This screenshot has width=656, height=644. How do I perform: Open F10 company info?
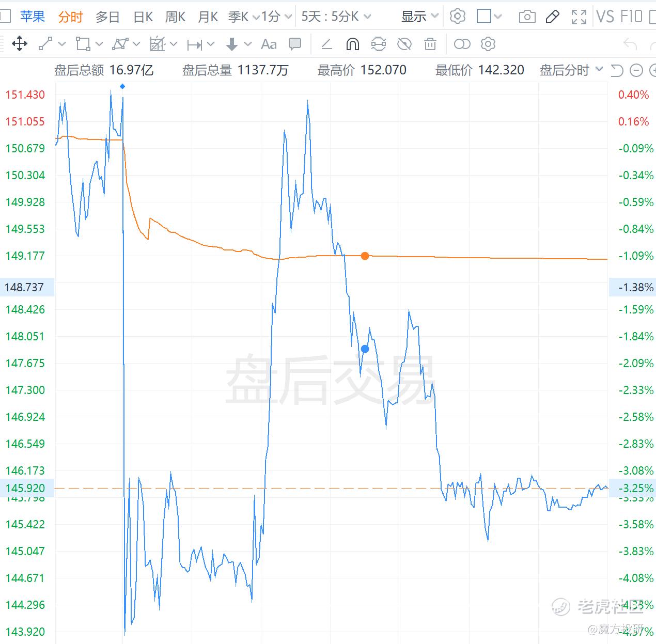click(x=632, y=17)
